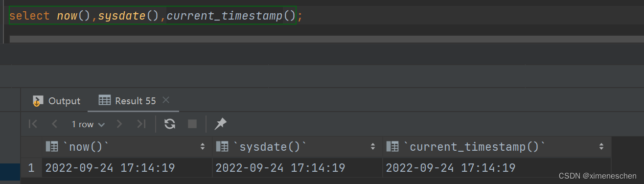Go to the next page of results
Screen dimensions: 644x184
point(119,124)
